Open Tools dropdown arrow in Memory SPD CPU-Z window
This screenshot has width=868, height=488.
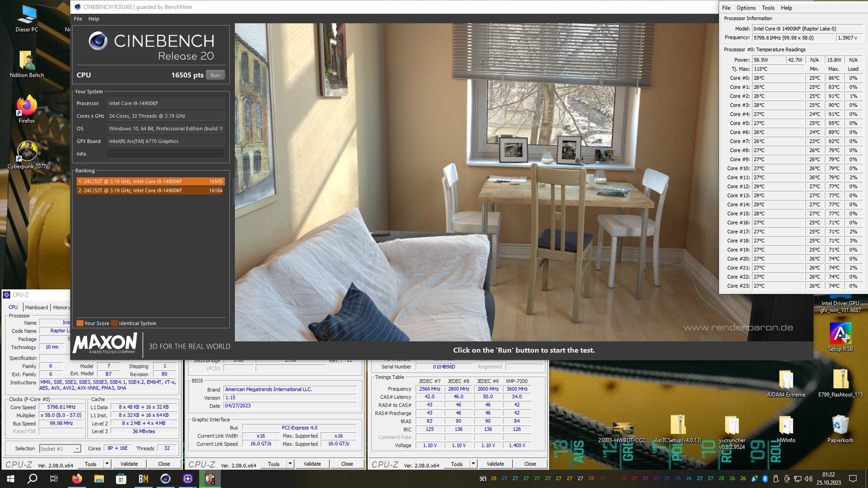473,464
